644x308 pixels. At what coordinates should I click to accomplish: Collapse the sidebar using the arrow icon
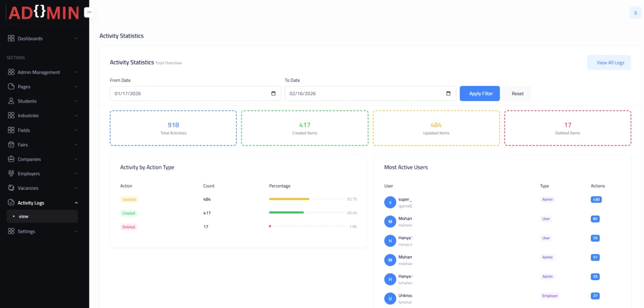(89, 12)
